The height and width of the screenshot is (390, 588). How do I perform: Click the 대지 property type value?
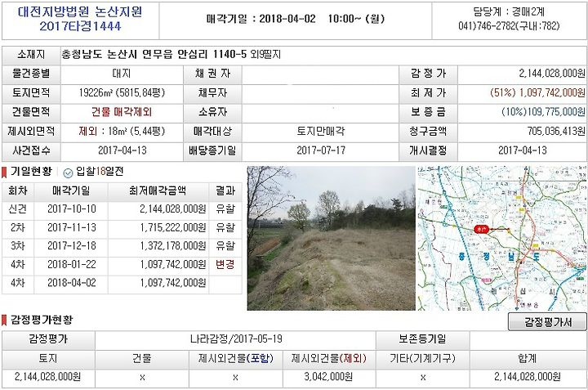[122, 74]
